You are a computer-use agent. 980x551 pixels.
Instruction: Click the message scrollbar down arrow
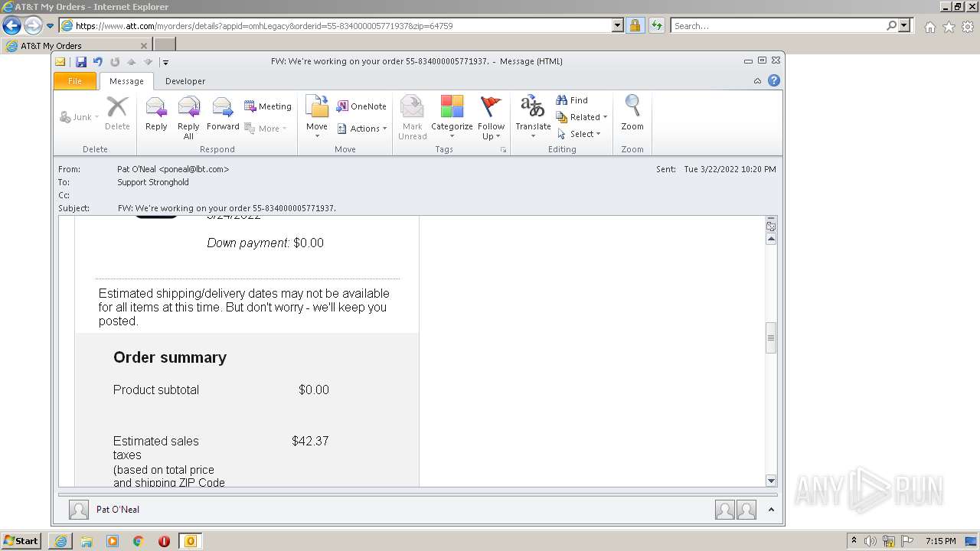click(771, 481)
